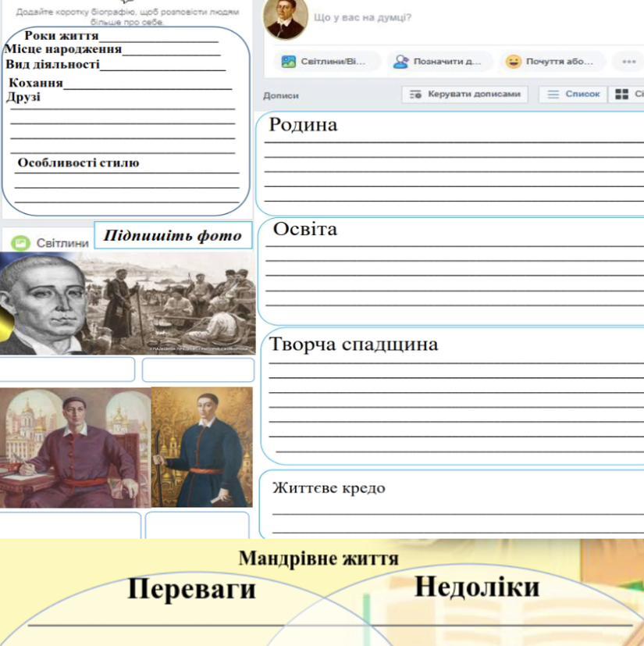
Task: Click the Місце народження label
Action: click(63, 49)
